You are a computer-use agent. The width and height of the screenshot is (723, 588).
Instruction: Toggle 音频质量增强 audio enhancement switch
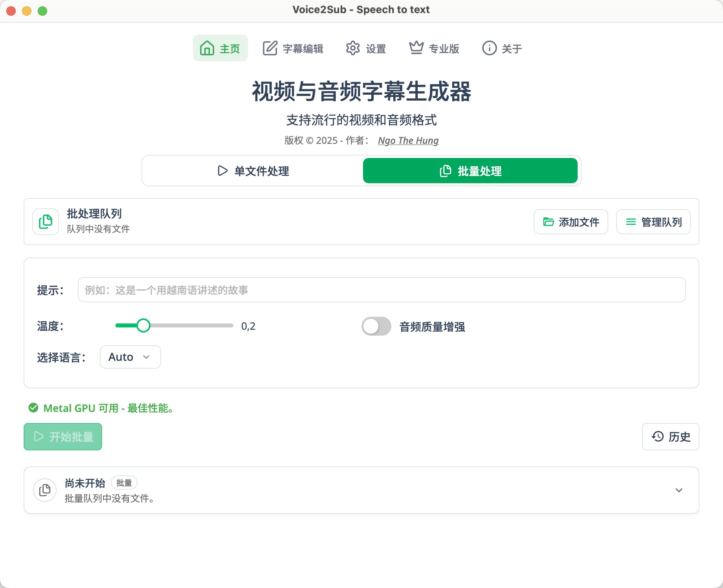point(376,326)
